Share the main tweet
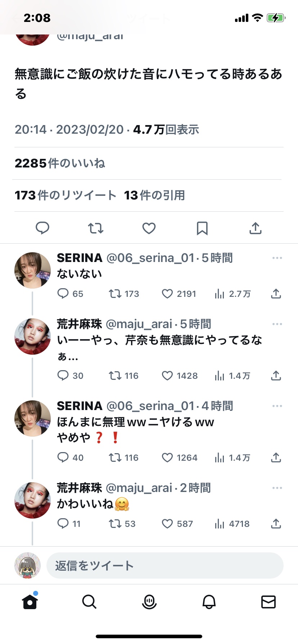 (256, 228)
